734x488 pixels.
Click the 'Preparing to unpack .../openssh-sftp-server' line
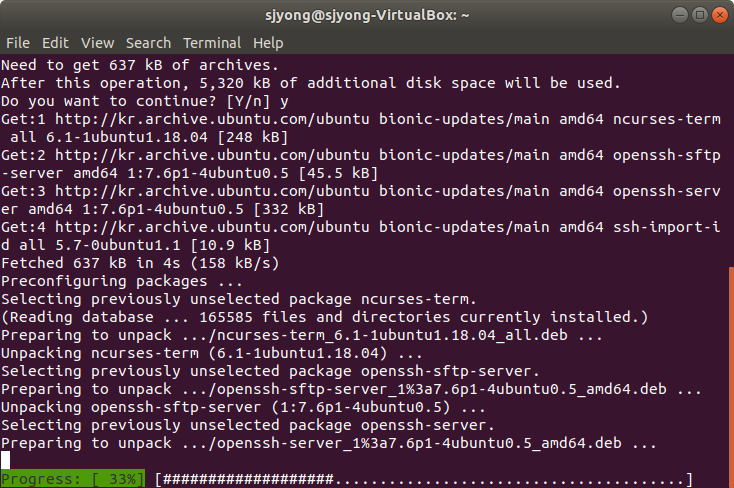[351, 390]
